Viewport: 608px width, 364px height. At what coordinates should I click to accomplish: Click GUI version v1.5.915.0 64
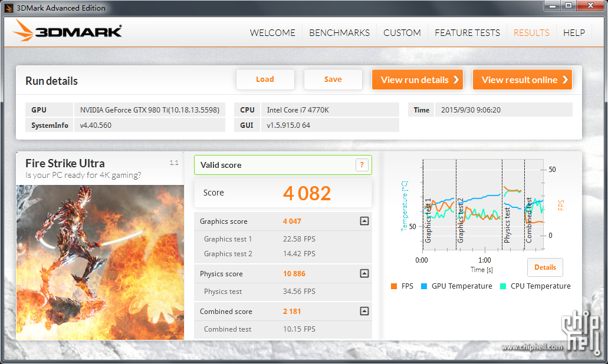tap(288, 125)
